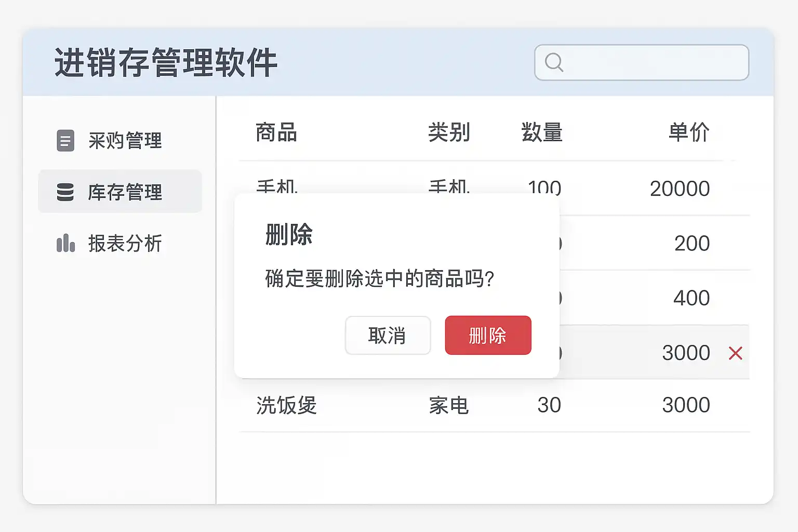Click the 进销存管理软件 title
Image resolution: width=798 pixels, height=532 pixels.
pos(166,63)
